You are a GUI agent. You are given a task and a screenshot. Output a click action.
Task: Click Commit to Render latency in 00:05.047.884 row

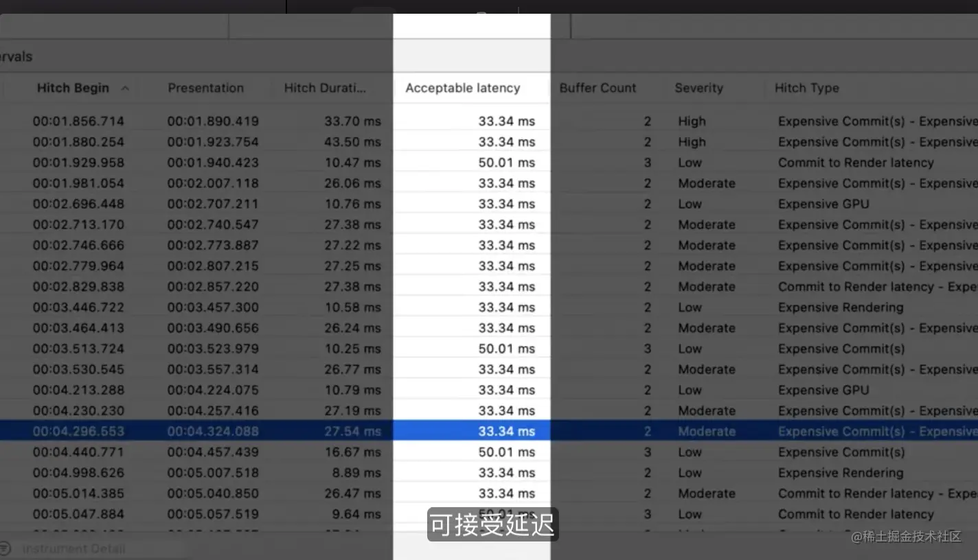[x=856, y=514]
